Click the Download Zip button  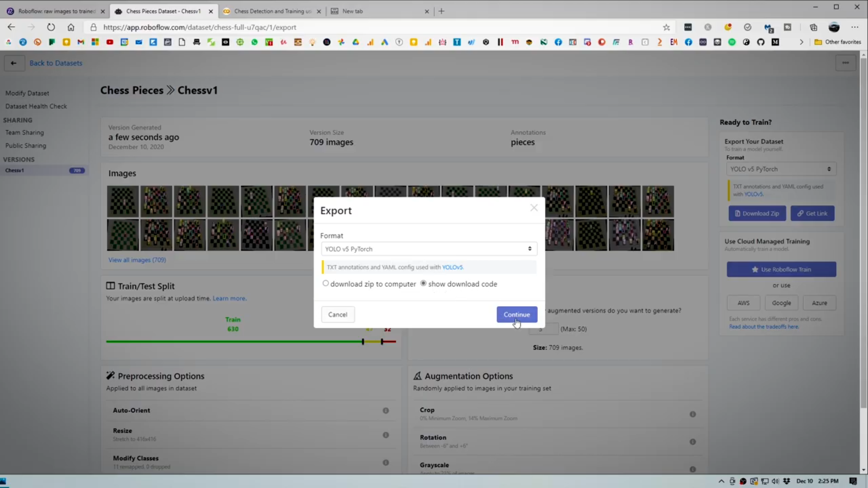(x=757, y=213)
